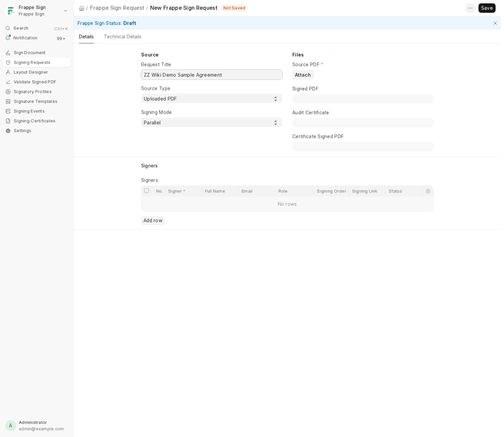Open Signers table column settings gear

point(428,191)
